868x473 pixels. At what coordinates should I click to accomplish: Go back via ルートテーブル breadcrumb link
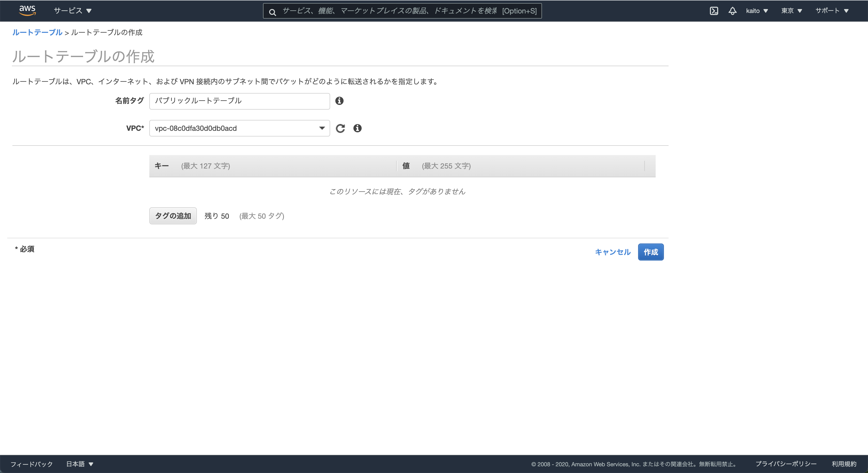point(37,32)
